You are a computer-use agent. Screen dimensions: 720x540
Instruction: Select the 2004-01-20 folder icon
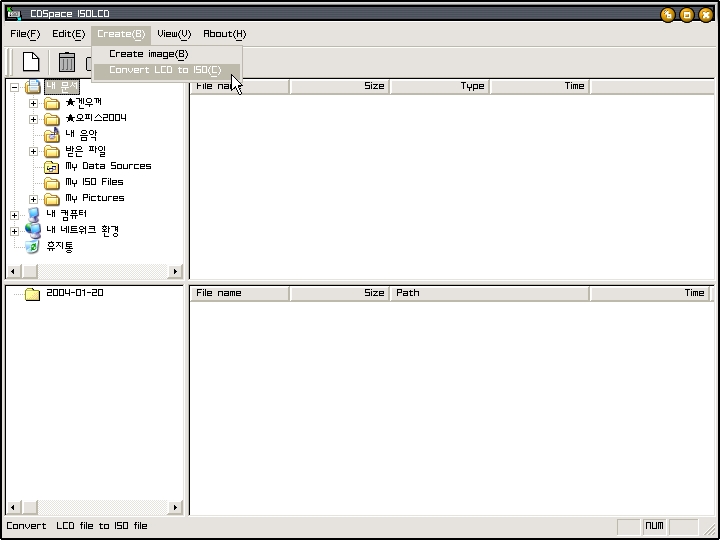point(32,294)
